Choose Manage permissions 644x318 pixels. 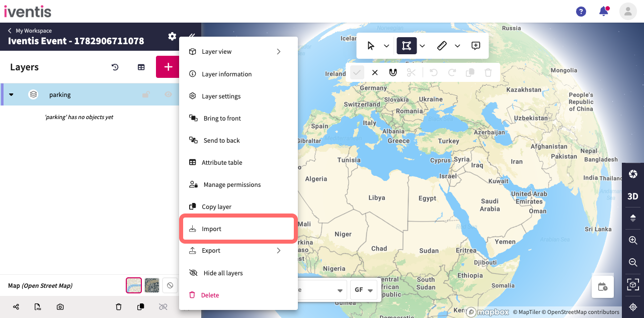click(238, 184)
